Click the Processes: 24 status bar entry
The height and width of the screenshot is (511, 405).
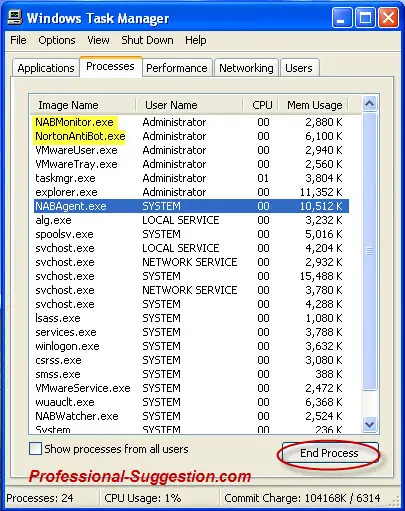tap(40, 498)
